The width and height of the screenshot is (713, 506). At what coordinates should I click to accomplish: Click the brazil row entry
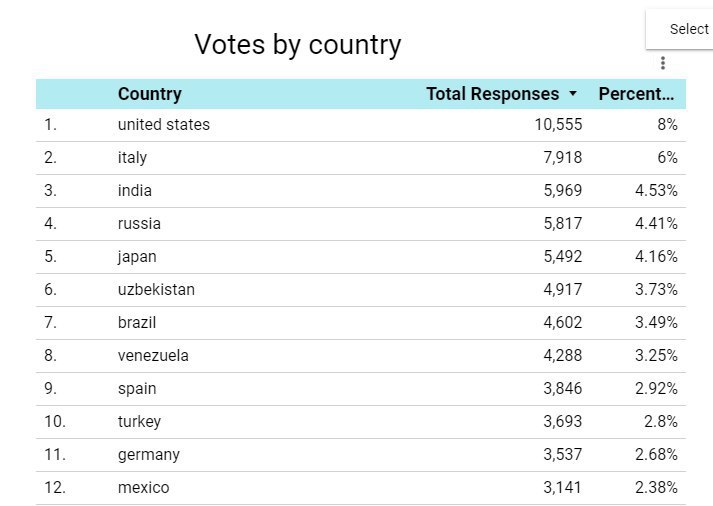coord(361,322)
